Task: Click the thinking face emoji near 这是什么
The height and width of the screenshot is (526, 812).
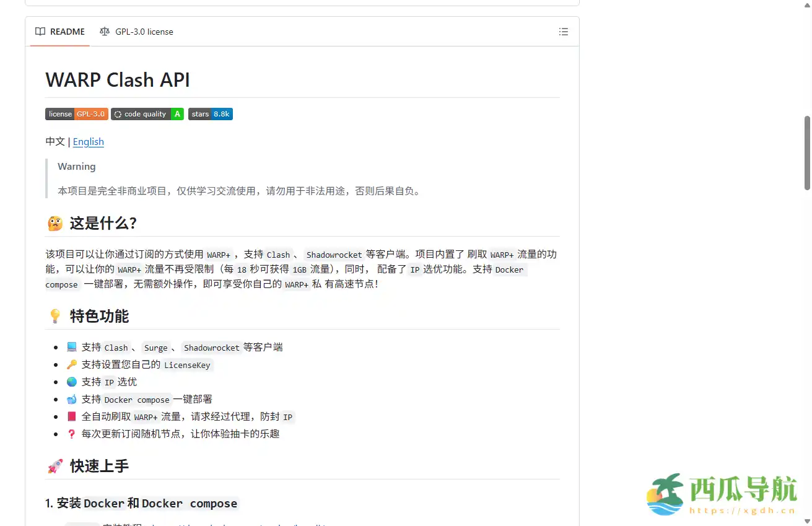Action: click(55, 223)
